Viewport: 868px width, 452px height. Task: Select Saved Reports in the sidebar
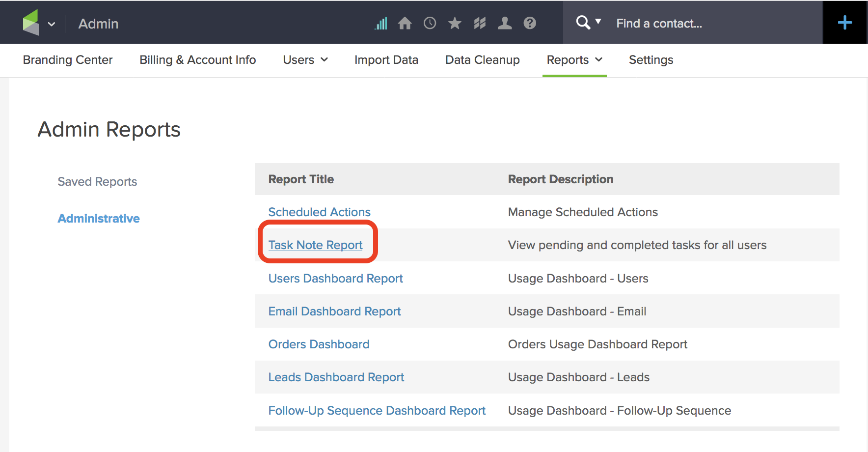coord(97,181)
